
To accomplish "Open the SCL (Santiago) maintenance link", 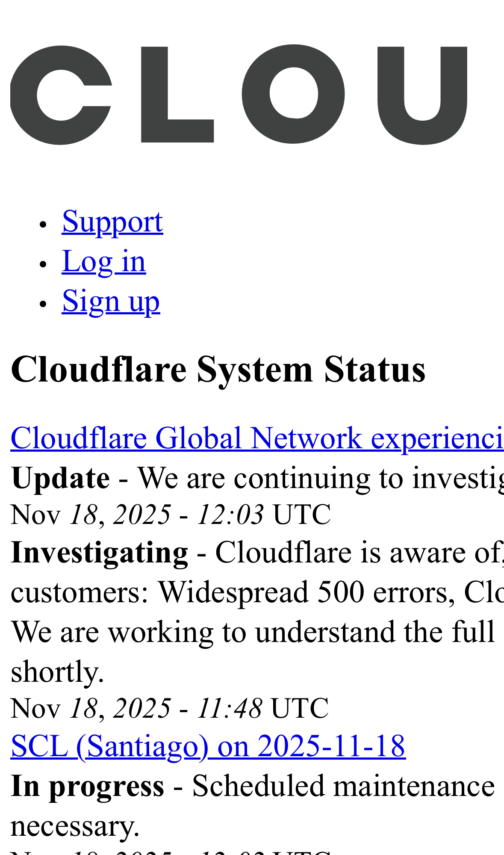I will click(208, 746).
